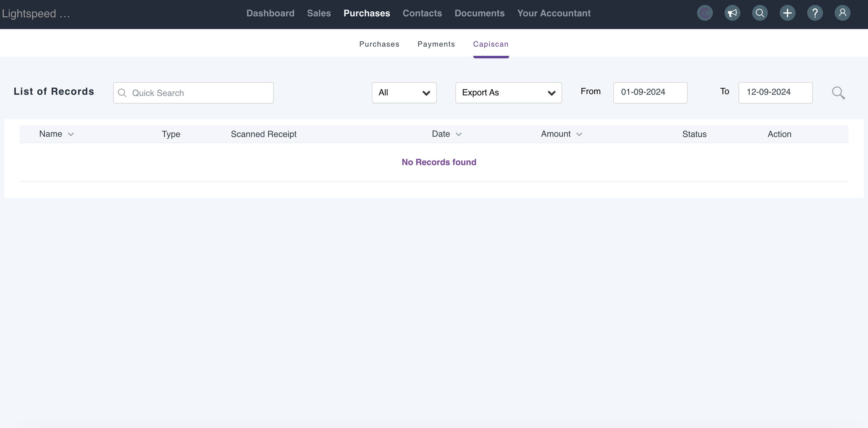Open the Dashboard menu

(x=270, y=13)
